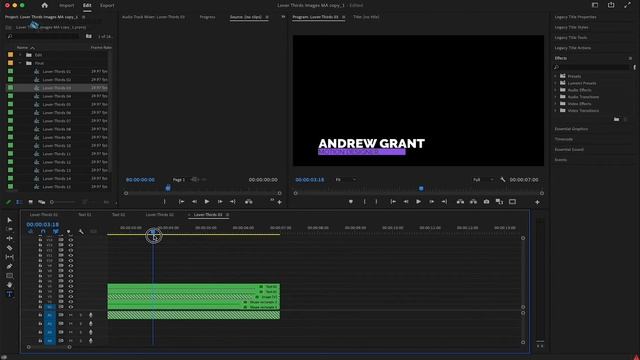Click the New Bin icon in Effects panel

pos(616,119)
